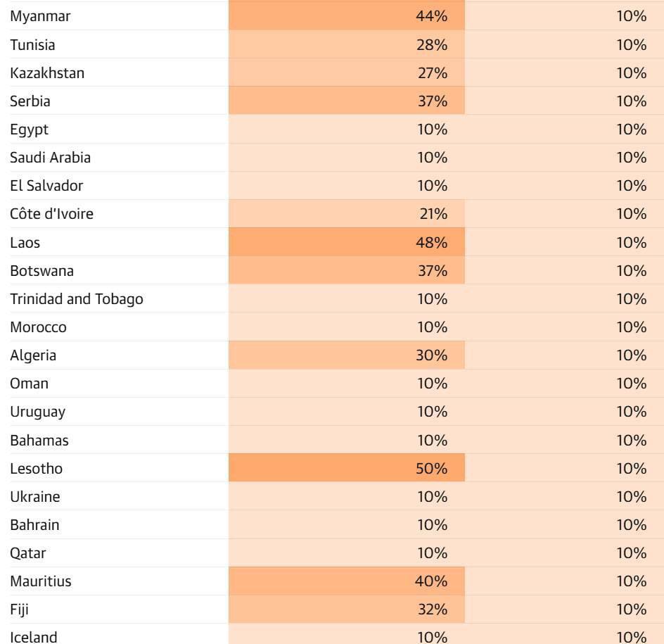Select the 48% cell for Laos
Screen dimensions: 664x644
[432, 243]
